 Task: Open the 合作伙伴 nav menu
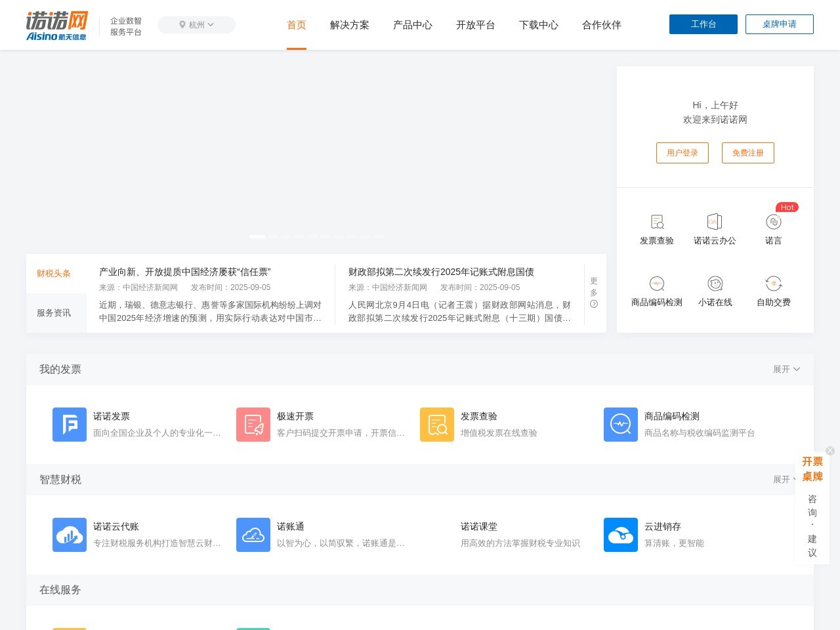602,25
